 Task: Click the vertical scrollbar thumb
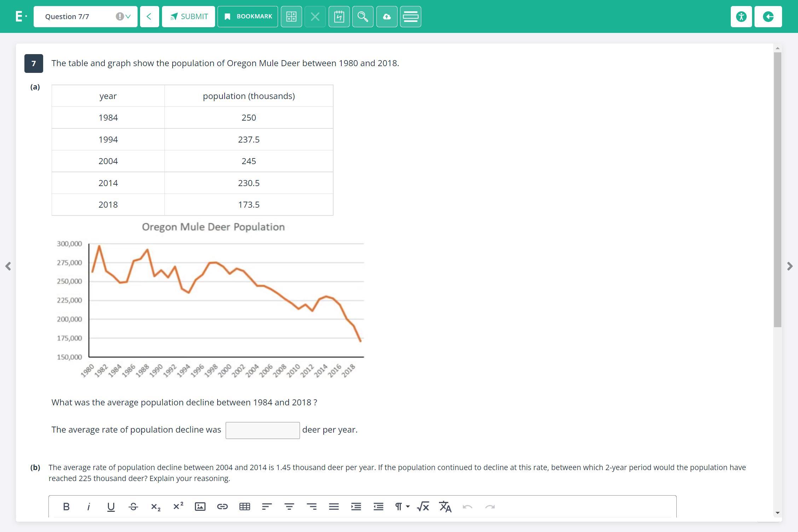pos(777,190)
